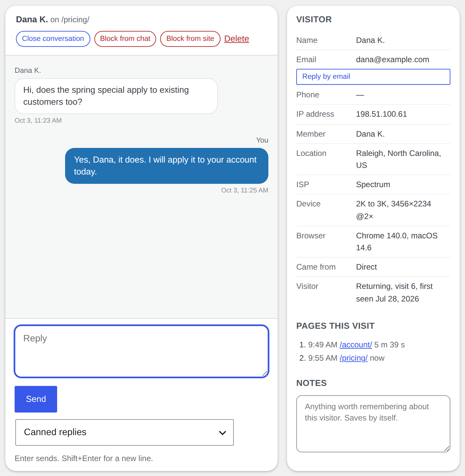Grab the Notes textarea resize handle
The width and height of the screenshot is (465, 476).
447,449
